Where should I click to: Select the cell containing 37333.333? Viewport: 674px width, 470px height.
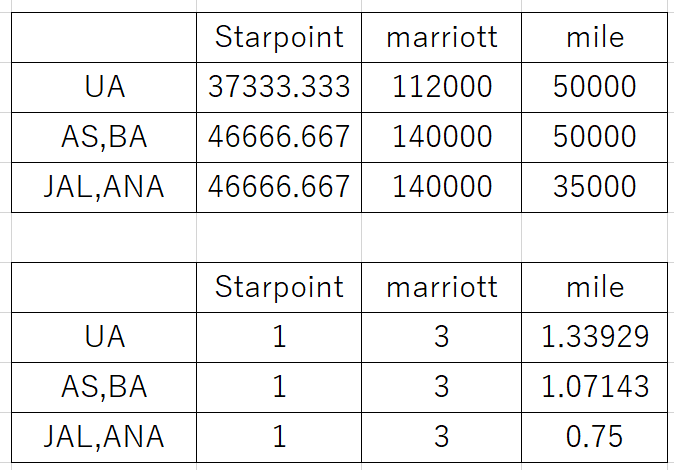click(x=279, y=87)
